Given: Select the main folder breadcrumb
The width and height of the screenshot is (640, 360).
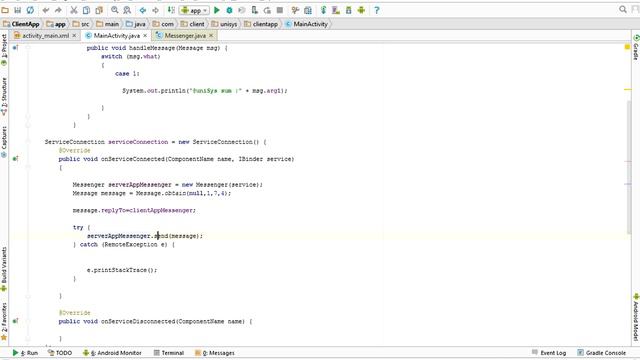Looking at the screenshot, I should coord(108,24).
